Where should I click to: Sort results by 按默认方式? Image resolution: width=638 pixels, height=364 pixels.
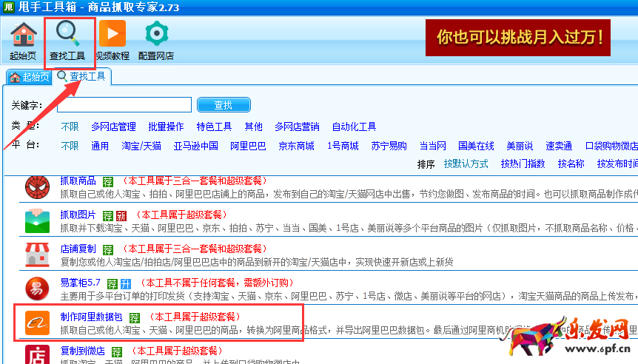click(x=466, y=164)
